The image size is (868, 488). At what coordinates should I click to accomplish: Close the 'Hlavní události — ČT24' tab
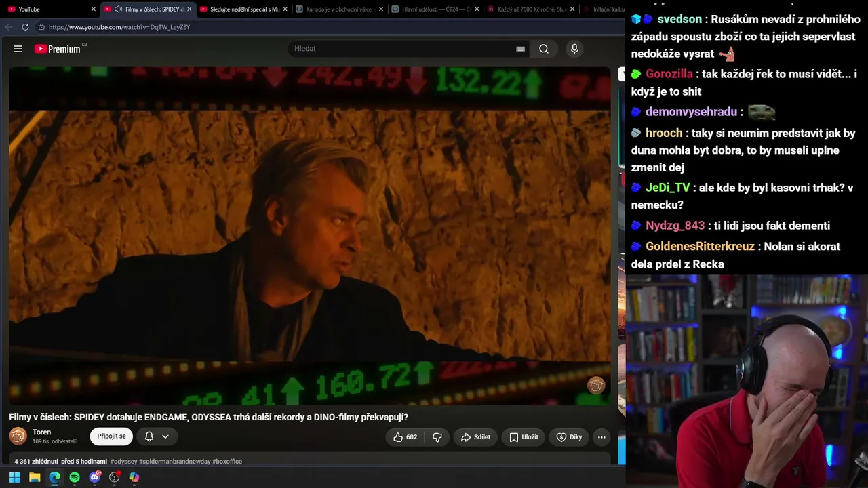[477, 9]
